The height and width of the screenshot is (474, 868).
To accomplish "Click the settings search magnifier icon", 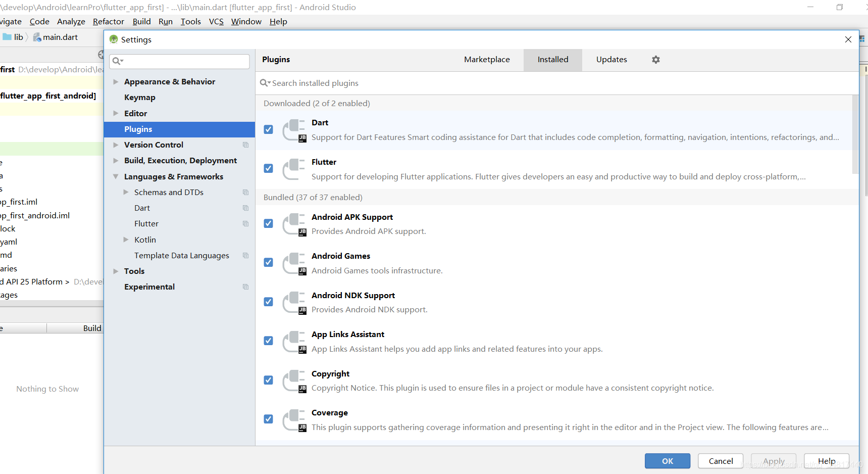I will (118, 61).
